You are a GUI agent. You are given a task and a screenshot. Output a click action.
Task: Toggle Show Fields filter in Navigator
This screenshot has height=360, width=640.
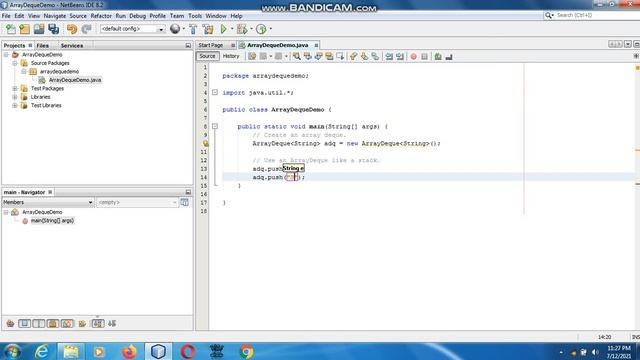[x=24, y=324]
